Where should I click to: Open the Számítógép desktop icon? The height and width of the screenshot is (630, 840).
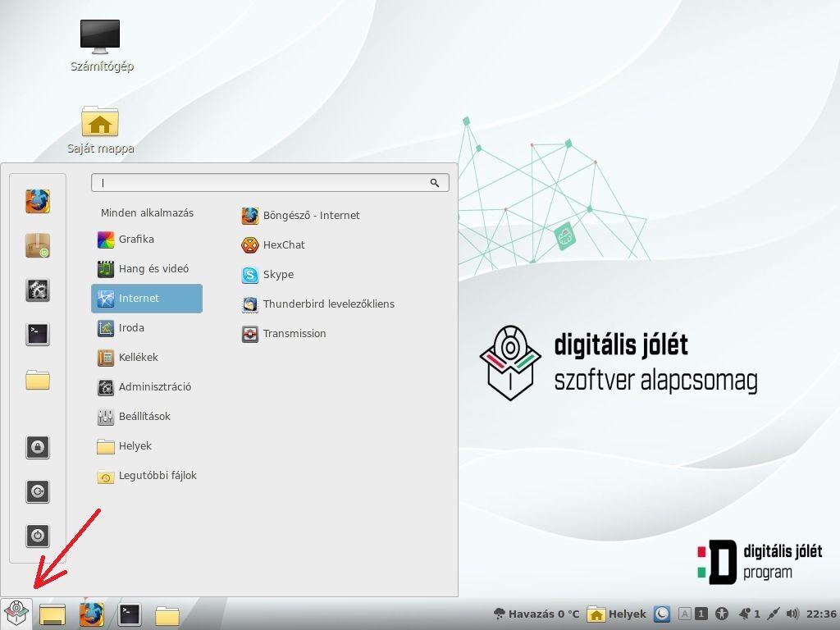coord(100,46)
